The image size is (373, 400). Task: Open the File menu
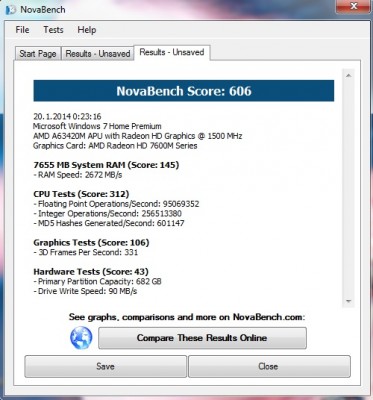point(22,30)
